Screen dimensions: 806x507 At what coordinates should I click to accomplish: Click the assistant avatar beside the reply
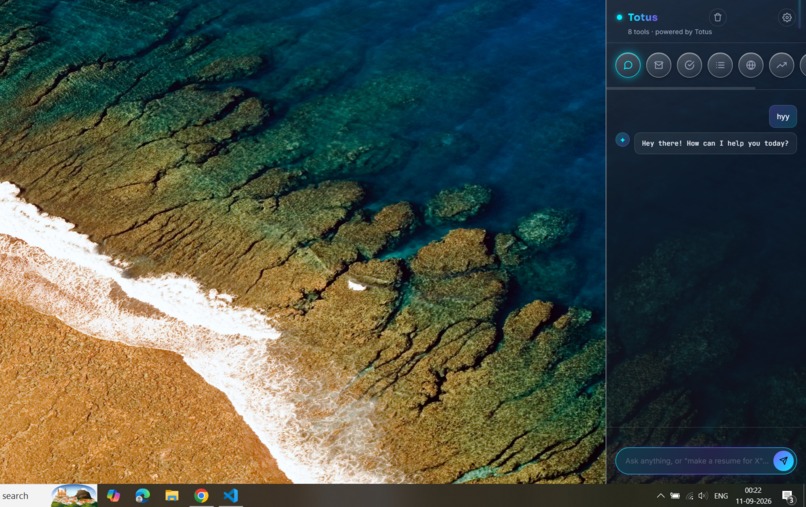[622, 140]
